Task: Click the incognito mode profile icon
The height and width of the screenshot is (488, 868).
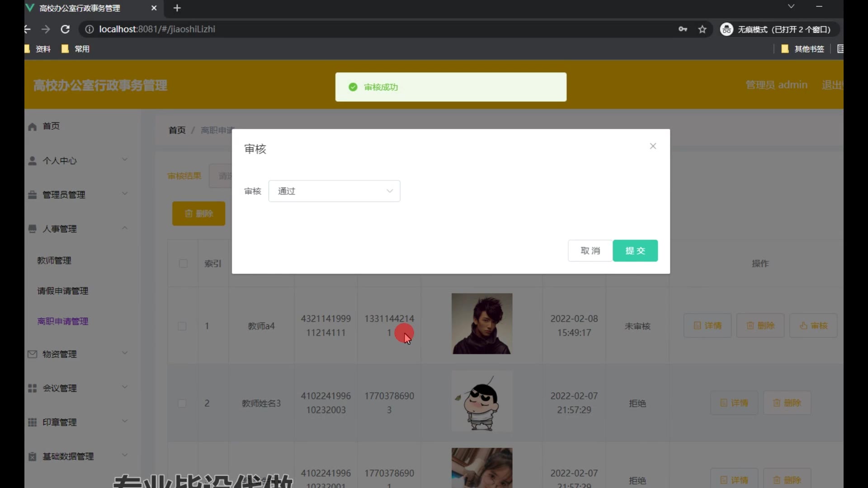Action: 726,29
